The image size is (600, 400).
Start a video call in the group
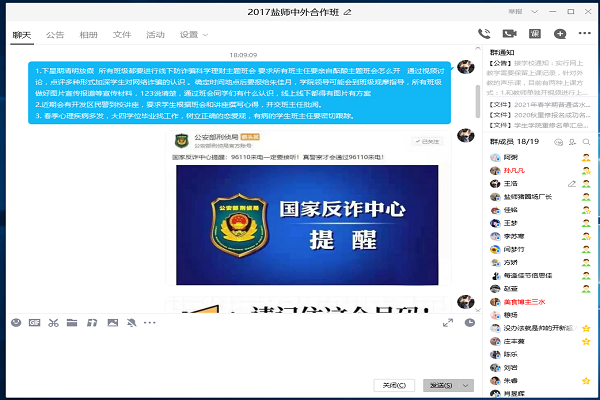click(511, 34)
